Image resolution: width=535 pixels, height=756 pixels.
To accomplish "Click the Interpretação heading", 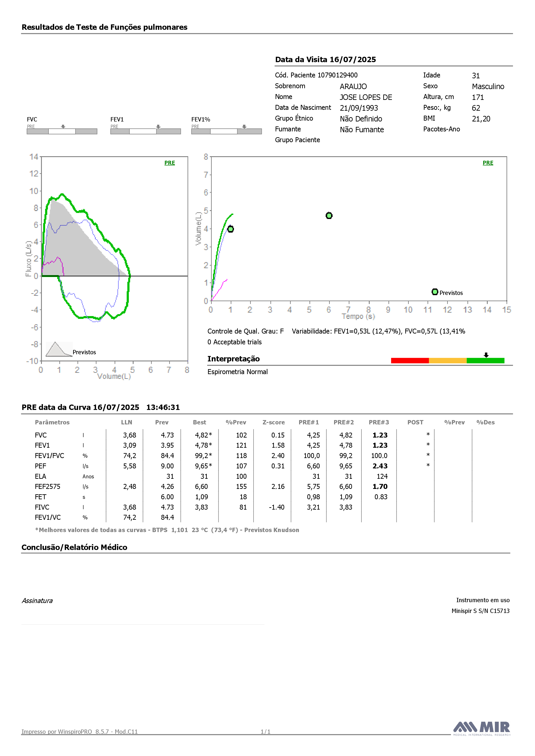I will pos(233,359).
